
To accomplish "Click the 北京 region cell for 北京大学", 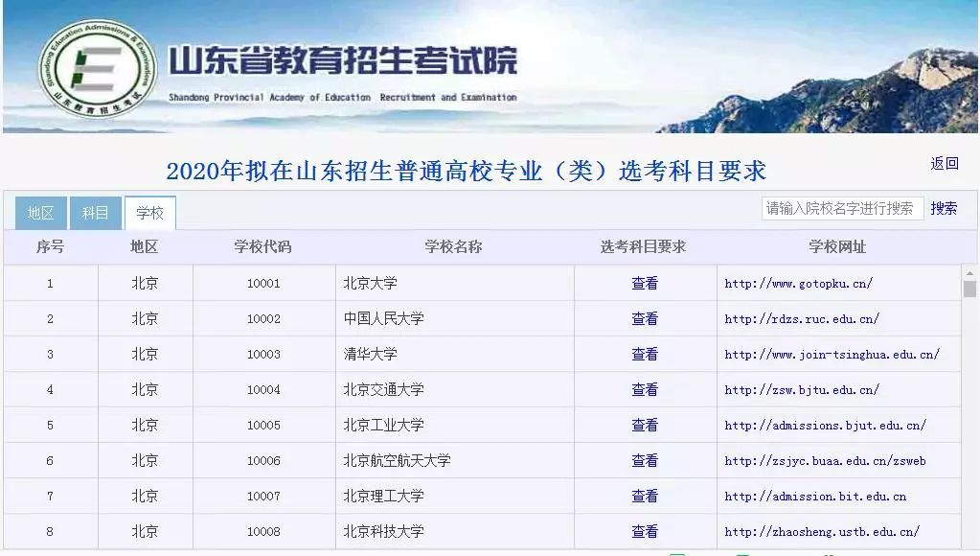I will coord(145,284).
